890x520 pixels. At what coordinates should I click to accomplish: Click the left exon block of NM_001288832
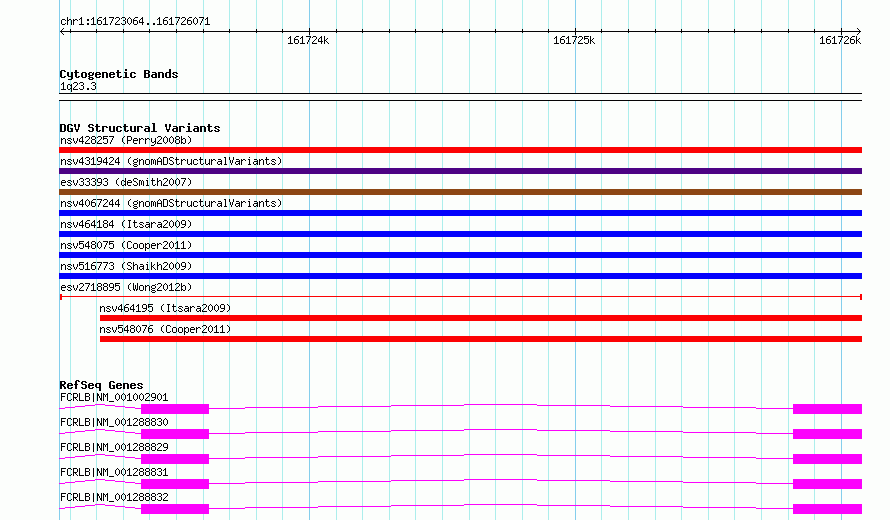175,509
